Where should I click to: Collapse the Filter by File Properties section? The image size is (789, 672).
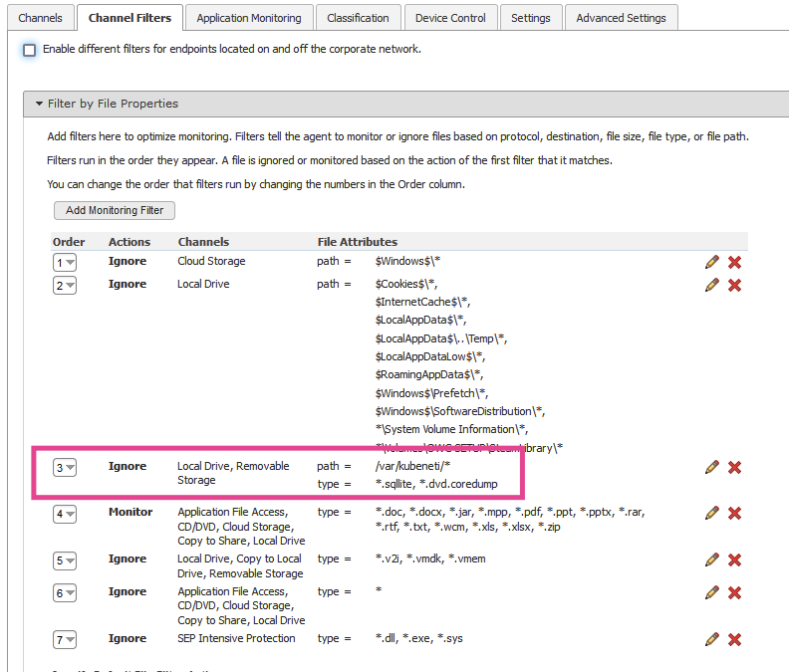(x=39, y=104)
